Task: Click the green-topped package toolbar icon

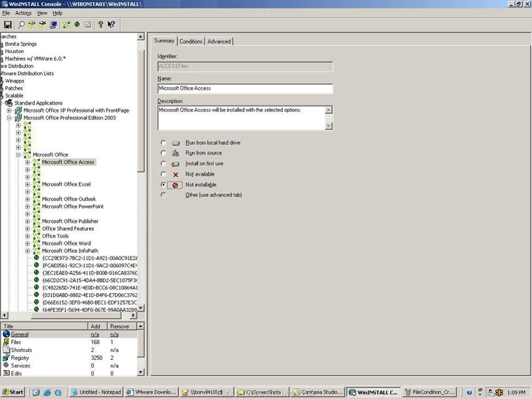Action: click(x=31, y=25)
